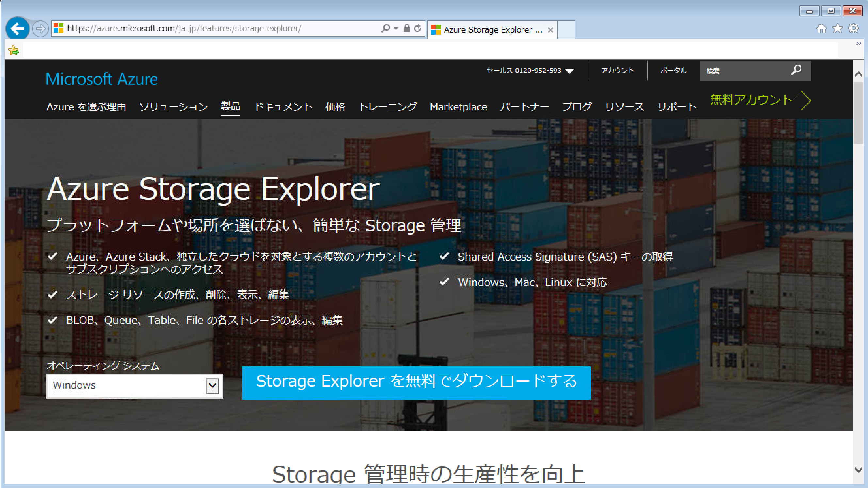Click the add-to-favorites star on the favorites bar
The image size is (868, 488).
[13, 50]
